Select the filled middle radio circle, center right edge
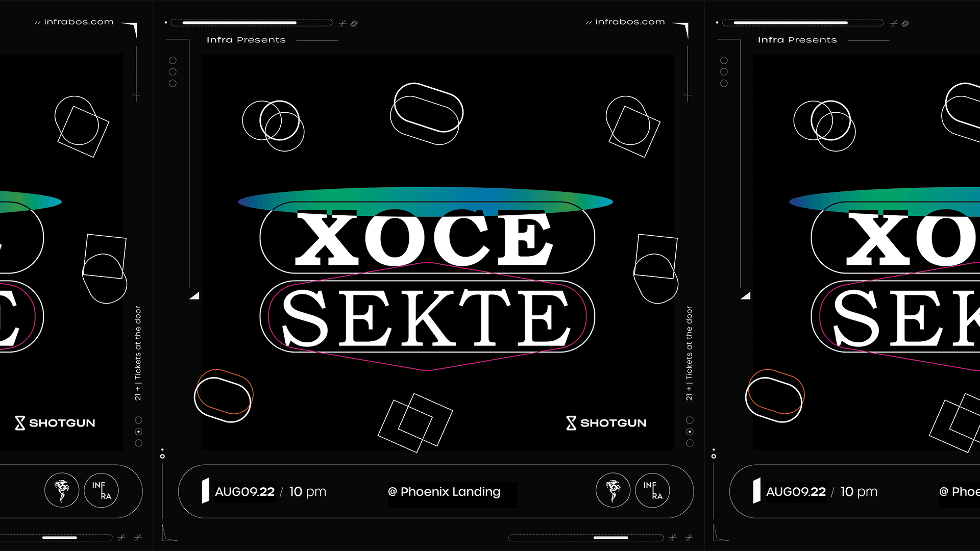The image size is (980, 551). [690, 432]
